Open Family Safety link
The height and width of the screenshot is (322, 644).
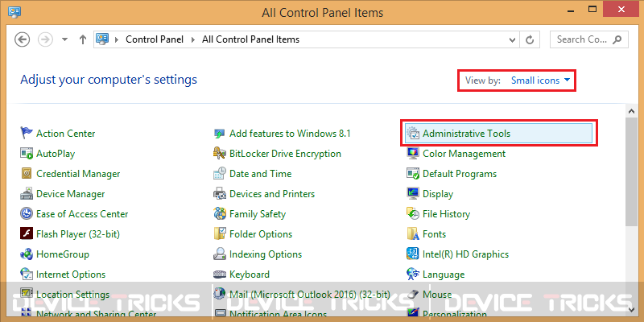pyautogui.click(x=258, y=213)
